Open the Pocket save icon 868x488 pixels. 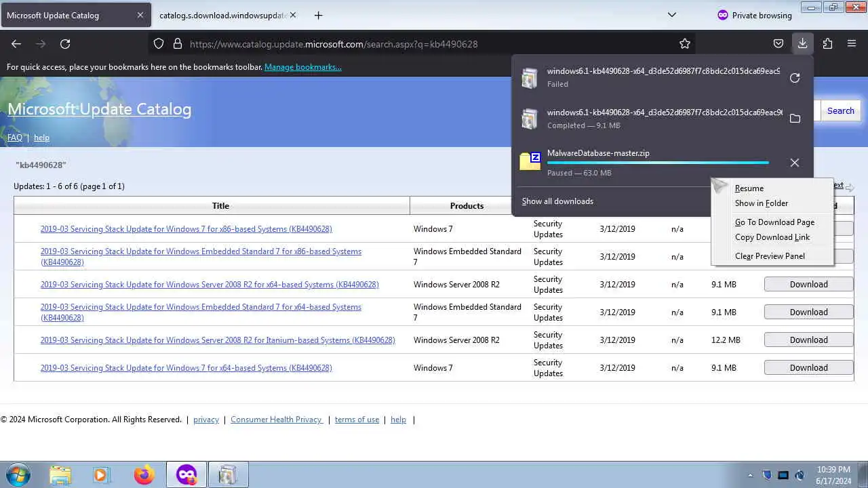click(778, 43)
